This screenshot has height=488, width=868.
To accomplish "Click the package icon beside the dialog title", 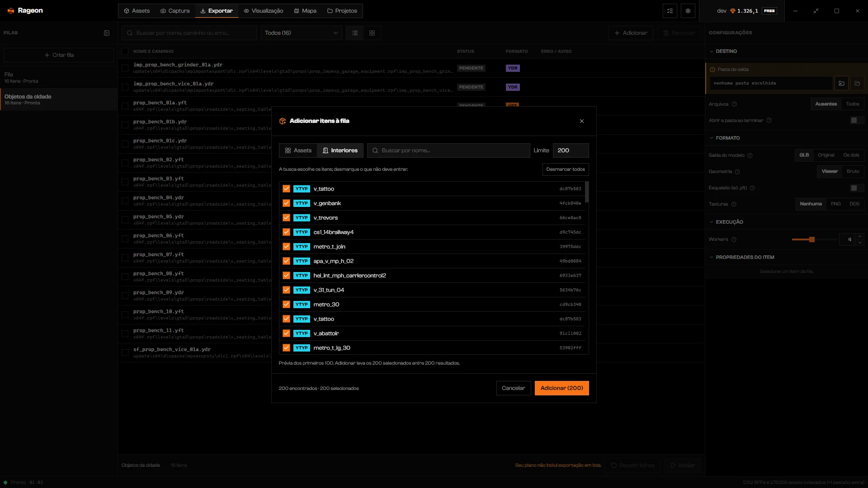I will coord(283,121).
